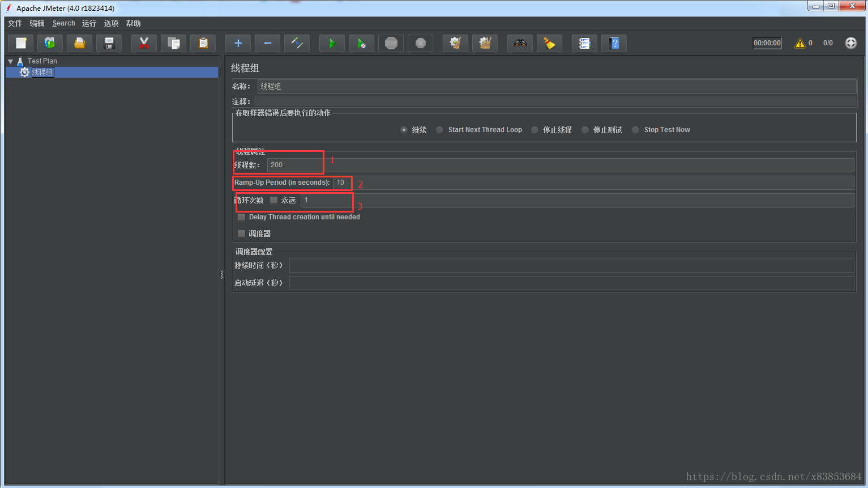The width and height of the screenshot is (868, 488).
Task: Select Start Next Thread Loop option
Action: pos(439,130)
